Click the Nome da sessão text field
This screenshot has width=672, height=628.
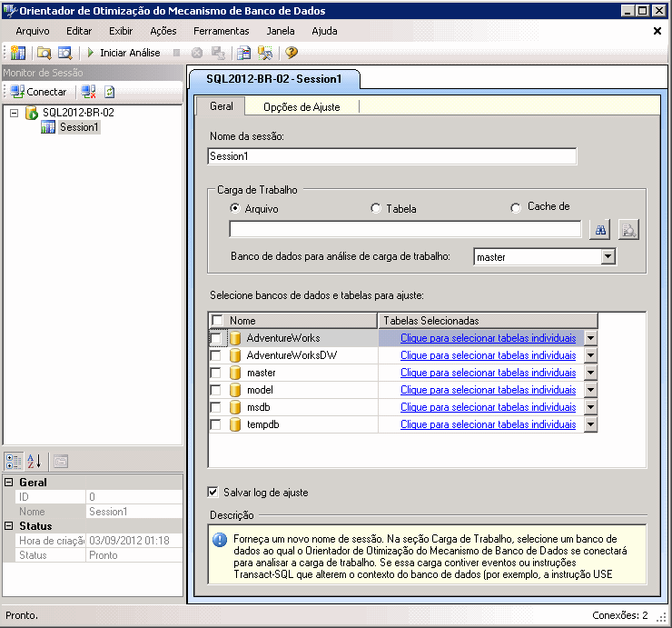(x=392, y=156)
